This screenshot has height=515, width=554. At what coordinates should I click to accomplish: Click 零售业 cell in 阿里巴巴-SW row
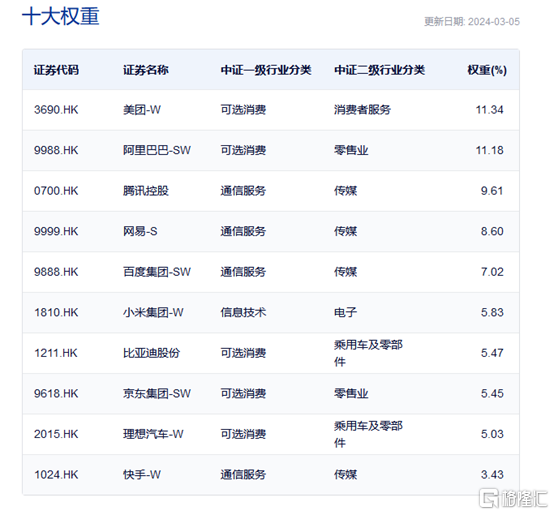[x=351, y=150]
